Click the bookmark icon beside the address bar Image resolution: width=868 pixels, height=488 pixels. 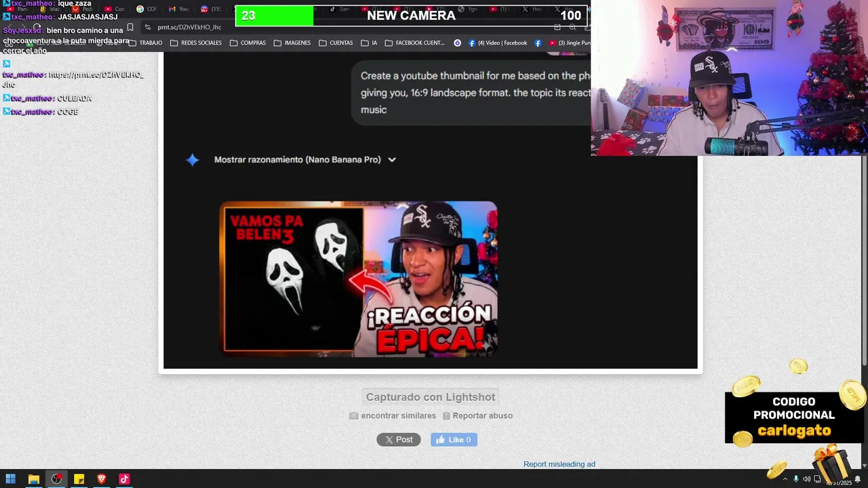[x=130, y=27]
